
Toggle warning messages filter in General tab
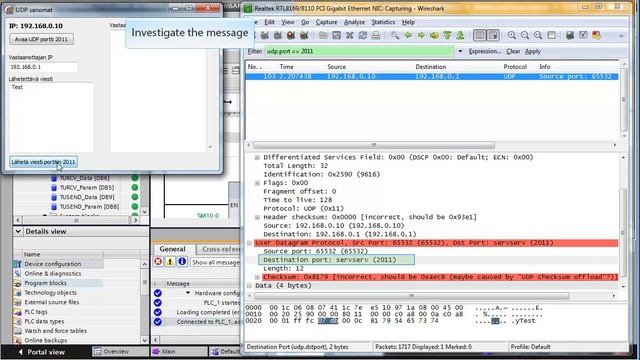(170, 262)
